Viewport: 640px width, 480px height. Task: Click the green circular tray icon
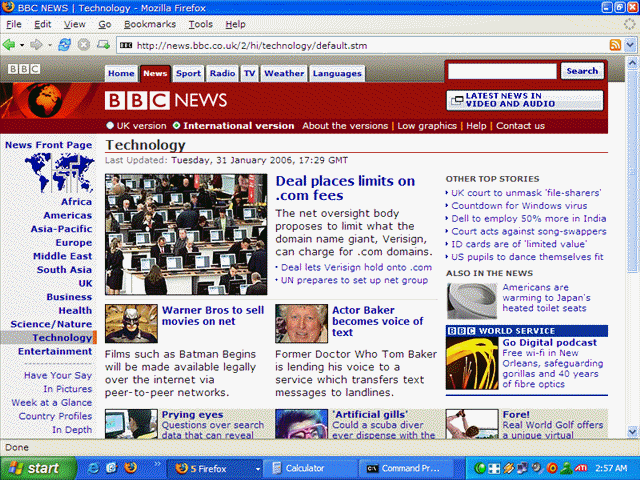480,468
